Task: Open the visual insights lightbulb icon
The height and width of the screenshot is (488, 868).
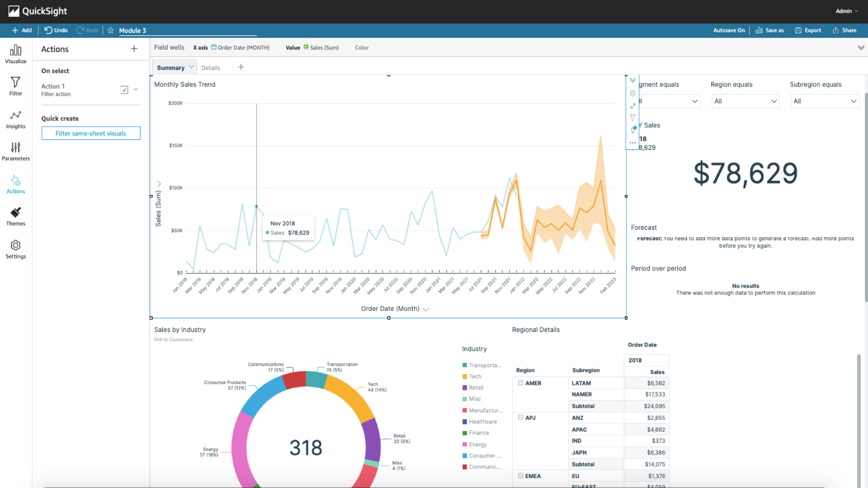Action: pyautogui.click(x=633, y=130)
